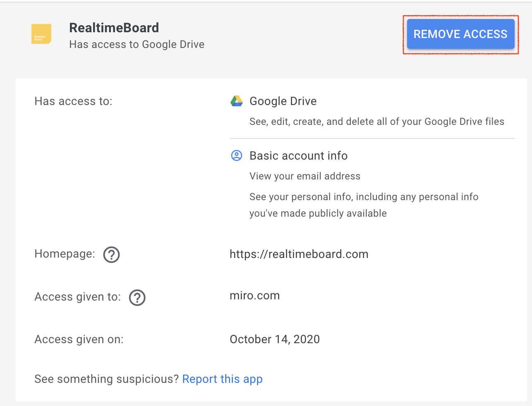Click the Google Drive permission heading
The image size is (532, 406).
click(283, 101)
